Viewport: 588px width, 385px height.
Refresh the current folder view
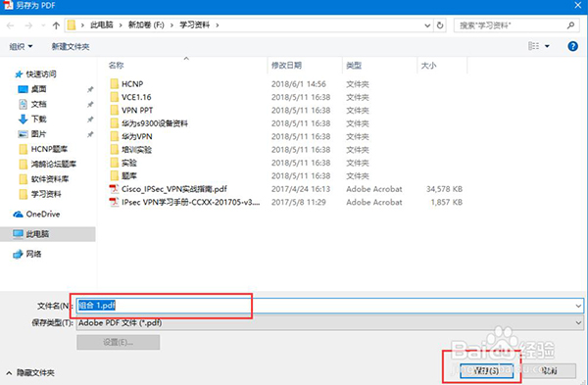pyautogui.click(x=440, y=25)
